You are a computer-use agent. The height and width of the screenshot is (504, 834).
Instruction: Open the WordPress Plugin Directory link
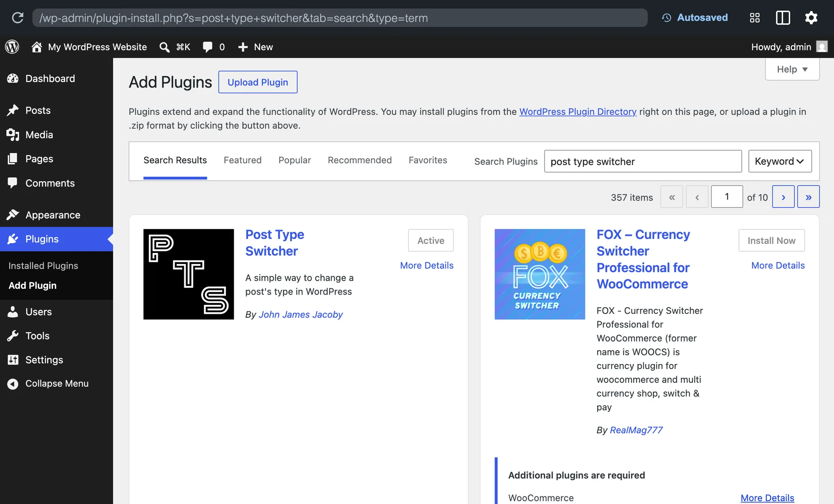578,112
